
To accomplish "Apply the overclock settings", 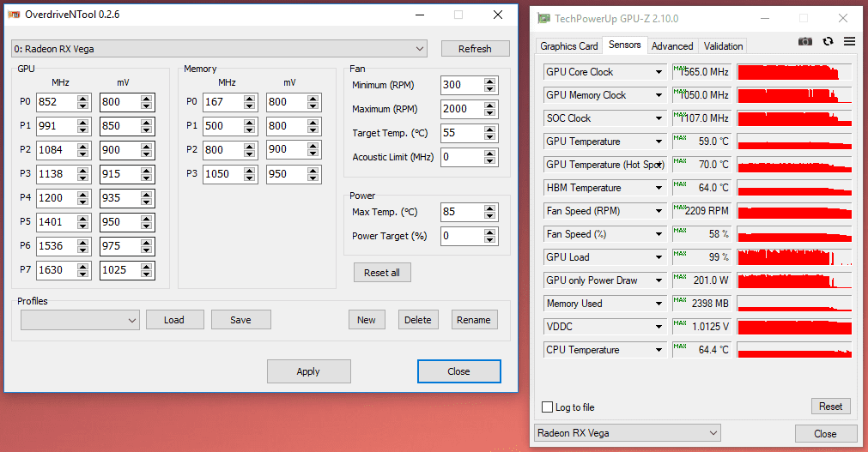I will click(x=308, y=371).
